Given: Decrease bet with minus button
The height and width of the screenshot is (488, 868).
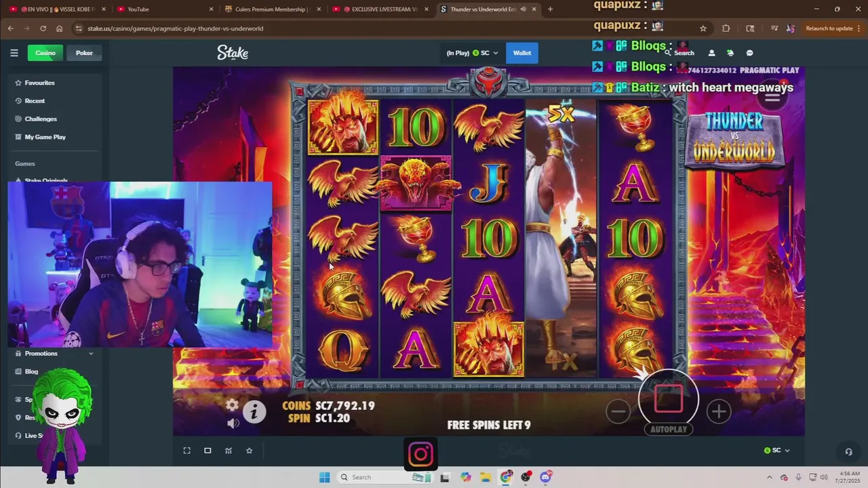Looking at the screenshot, I should tap(618, 411).
